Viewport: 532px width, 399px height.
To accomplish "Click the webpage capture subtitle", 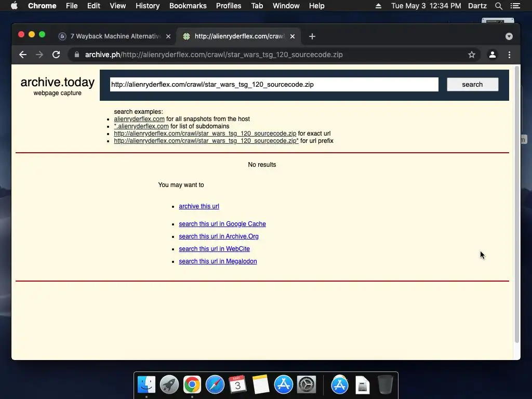I will pyautogui.click(x=57, y=93).
